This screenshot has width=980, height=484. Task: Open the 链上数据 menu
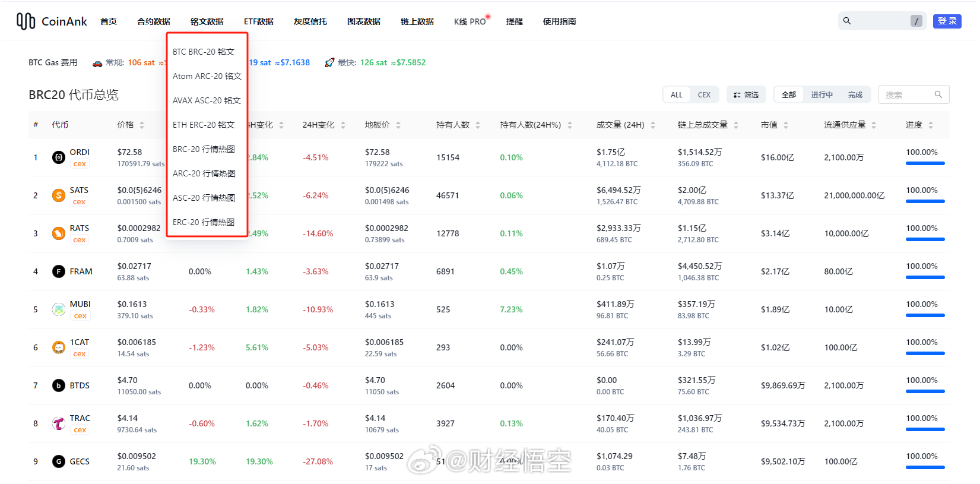417,21
